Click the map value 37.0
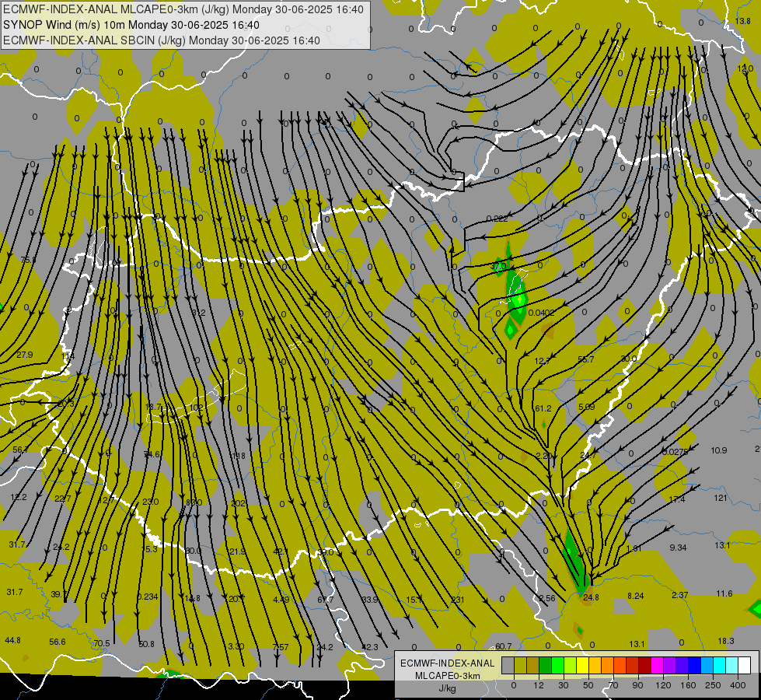Screen dimensions: 761x700 (498, 266)
